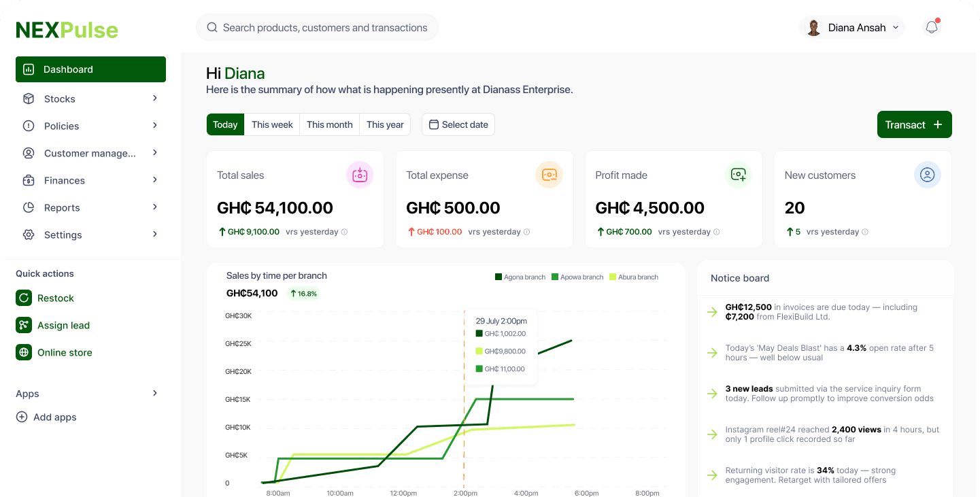
Task: Open the Select date picker
Action: [458, 124]
